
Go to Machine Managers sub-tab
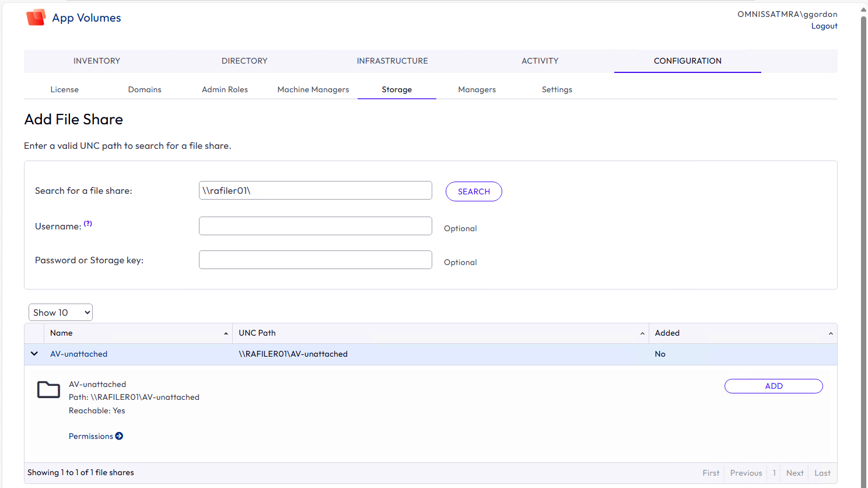click(x=313, y=89)
